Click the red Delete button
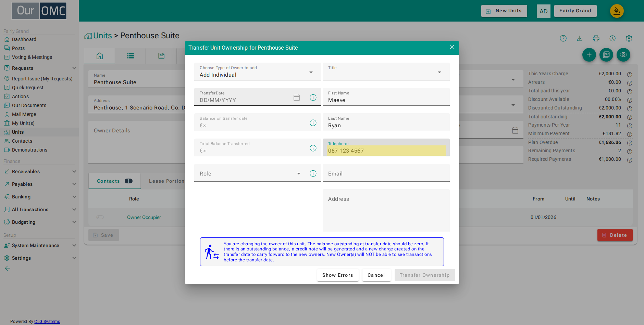This screenshot has height=325, width=644. point(615,235)
